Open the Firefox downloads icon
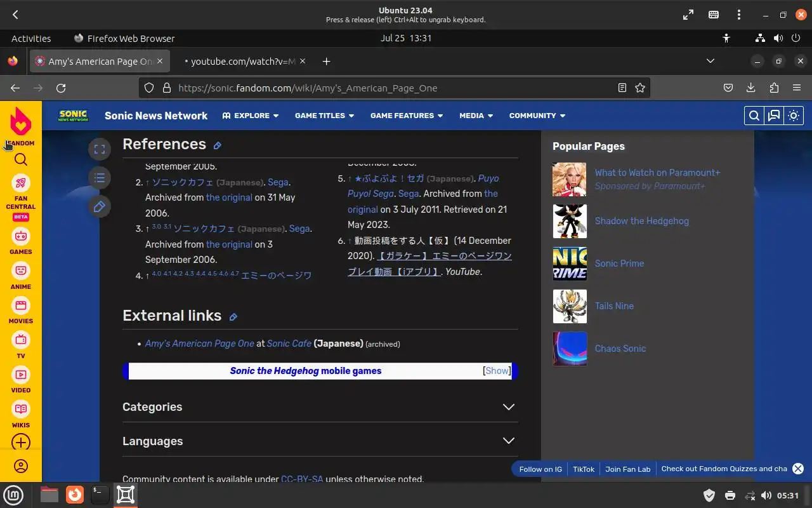Viewport: 812px width, 508px height. (x=751, y=88)
